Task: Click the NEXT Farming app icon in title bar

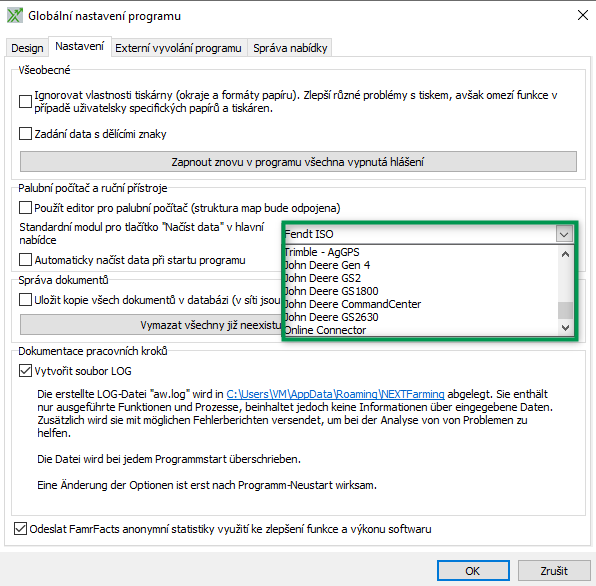Action: pos(15,16)
